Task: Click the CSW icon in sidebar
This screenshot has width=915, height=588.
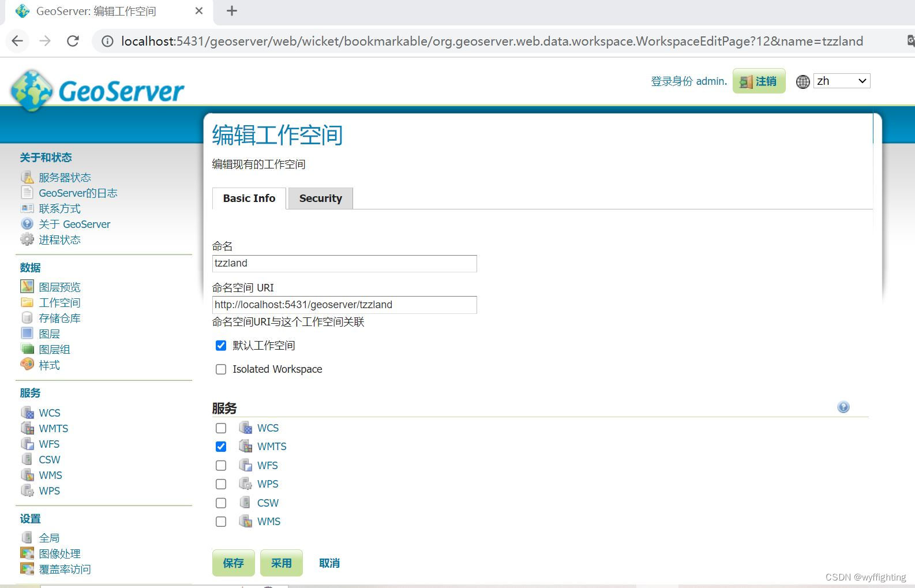Action: [x=27, y=459]
